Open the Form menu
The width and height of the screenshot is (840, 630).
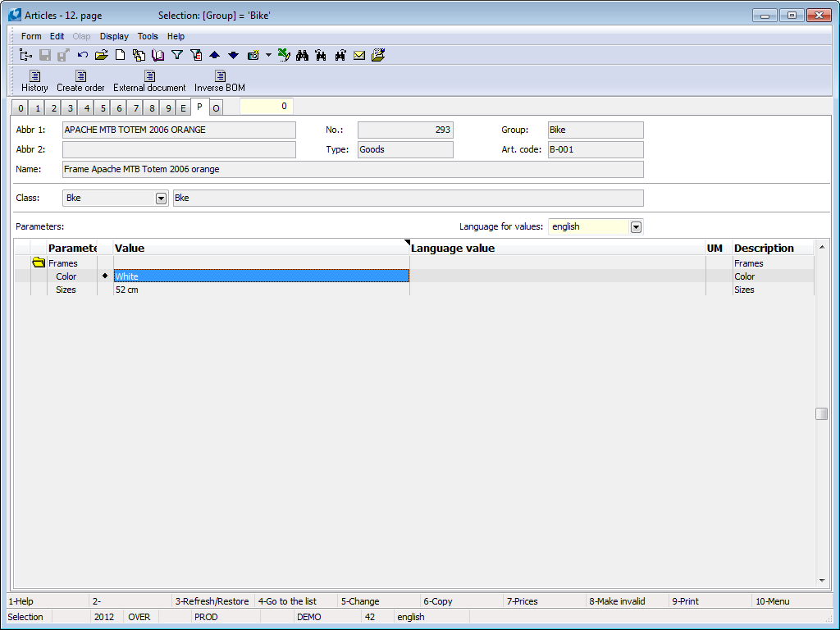click(31, 36)
